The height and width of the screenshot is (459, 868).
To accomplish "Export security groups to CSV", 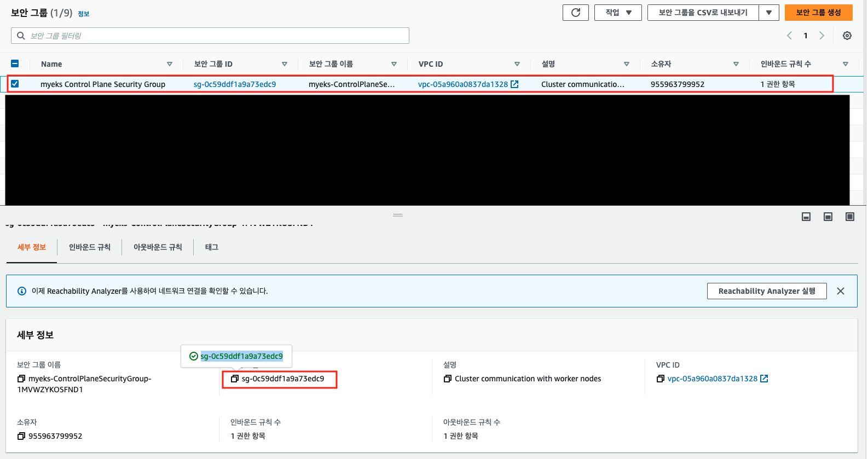I will click(703, 13).
